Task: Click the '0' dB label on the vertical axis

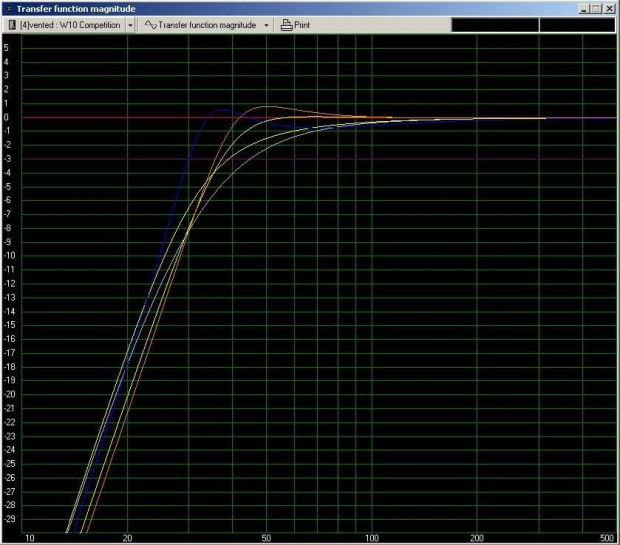Action: click(6, 117)
